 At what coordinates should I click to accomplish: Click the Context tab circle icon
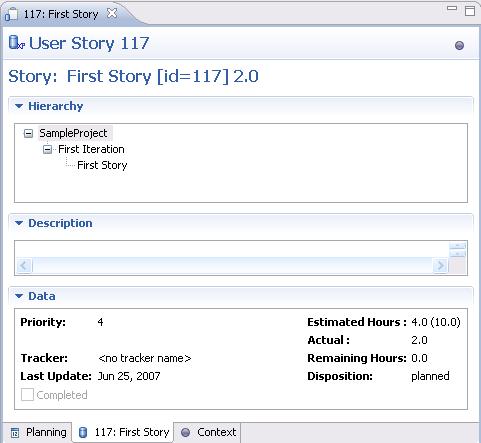coord(185,432)
